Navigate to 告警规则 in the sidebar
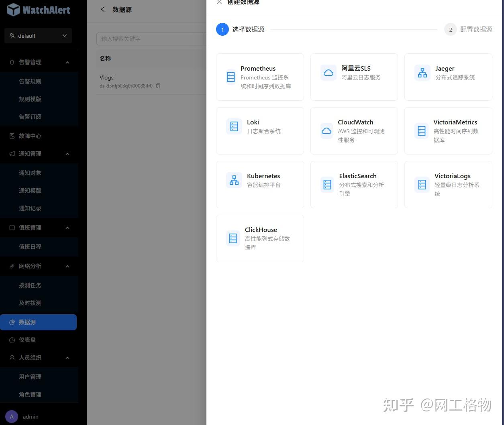Viewport: 504px width, 425px height. (30, 81)
